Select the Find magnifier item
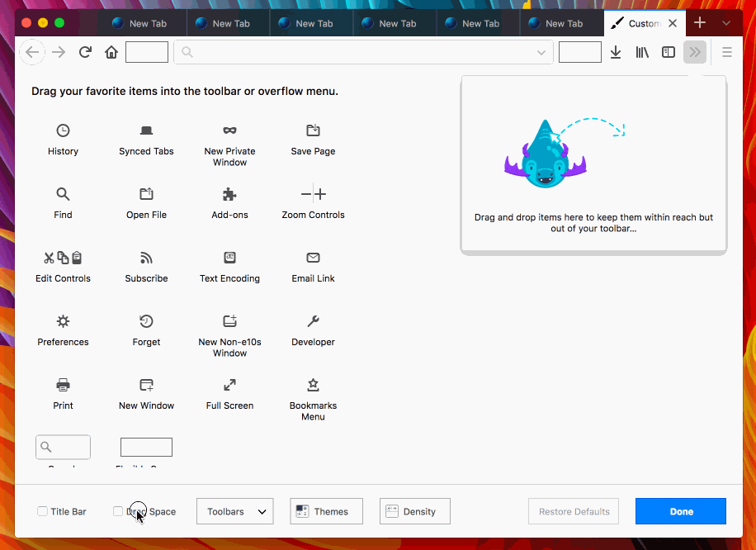This screenshot has height=550, width=756. coord(64,203)
